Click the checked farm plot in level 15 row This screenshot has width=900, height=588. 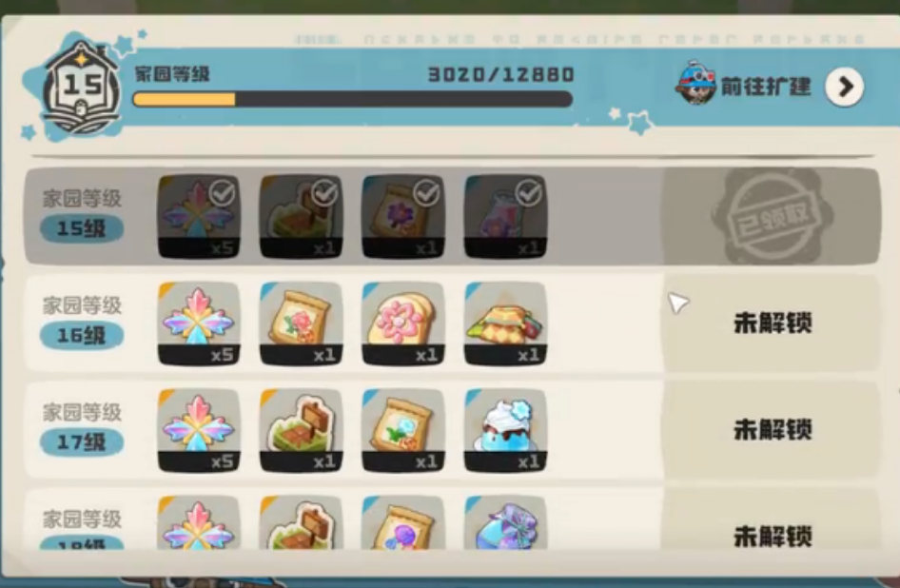(x=301, y=217)
